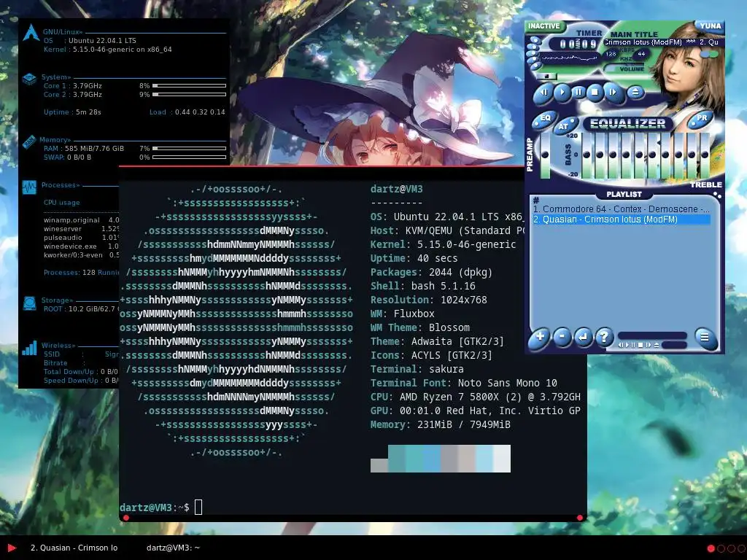Open the playlist list options button
Viewport: 747px width, 560px height.
pos(705,338)
